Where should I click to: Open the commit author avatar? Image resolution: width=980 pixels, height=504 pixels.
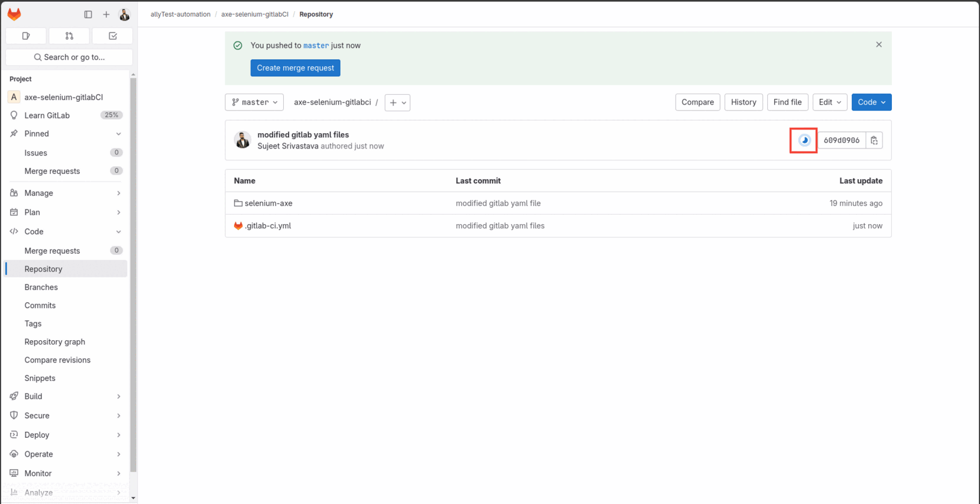tap(242, 140)
